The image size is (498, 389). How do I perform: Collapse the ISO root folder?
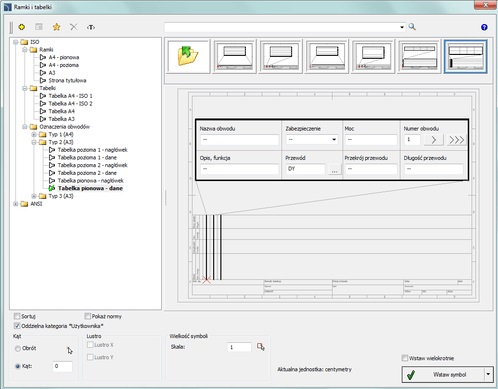[16, 42]
